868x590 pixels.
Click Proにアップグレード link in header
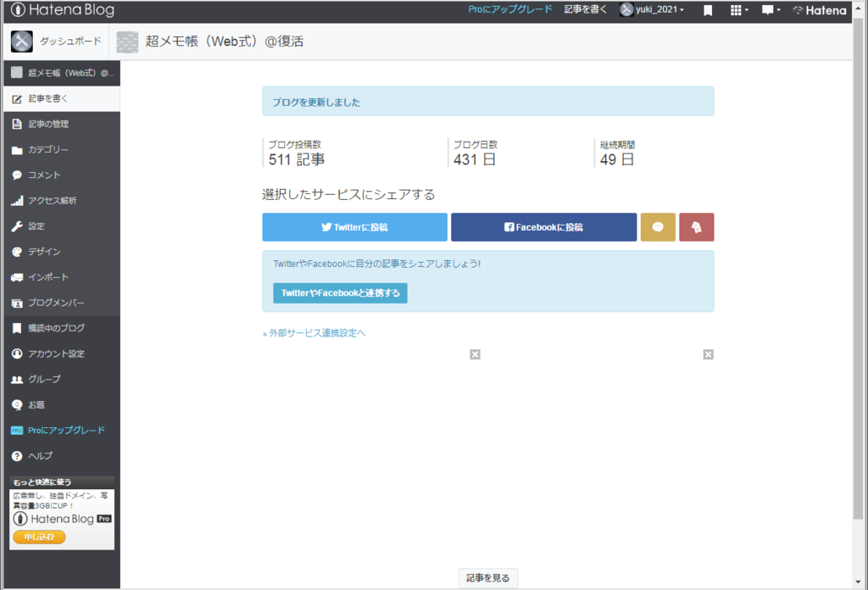tap(509, 9)
